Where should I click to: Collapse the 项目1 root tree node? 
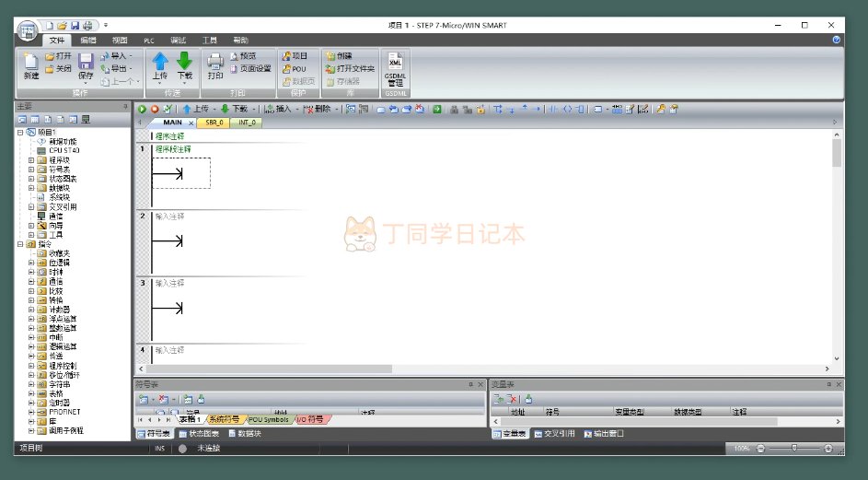pyautogui.click(x=20, y=132)
